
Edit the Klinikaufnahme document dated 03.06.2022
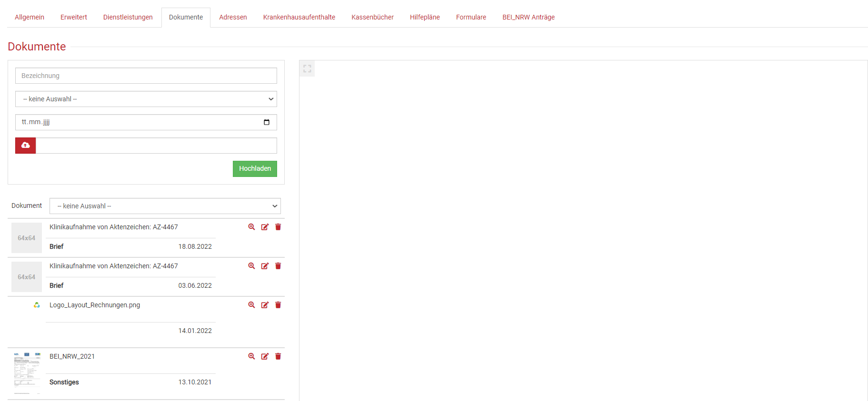pyautogui.click(x=265, y=266)
